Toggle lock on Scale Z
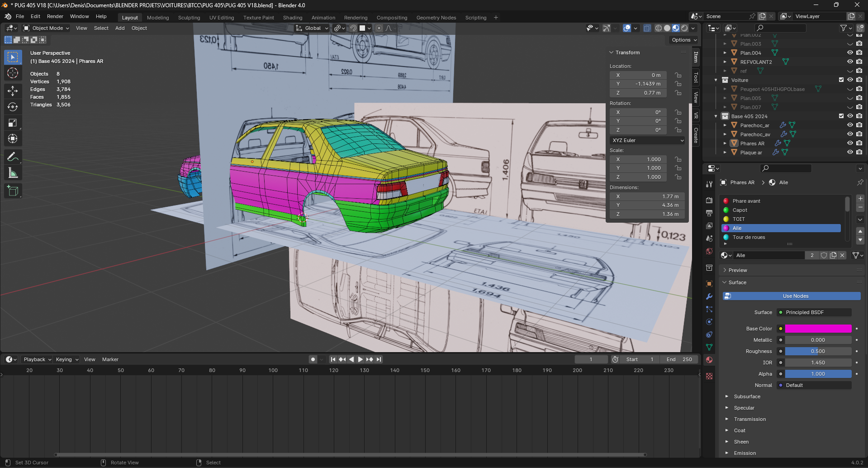Image resolution: width=868 pixels, height=468 pixels. click(x=678, y=177)
